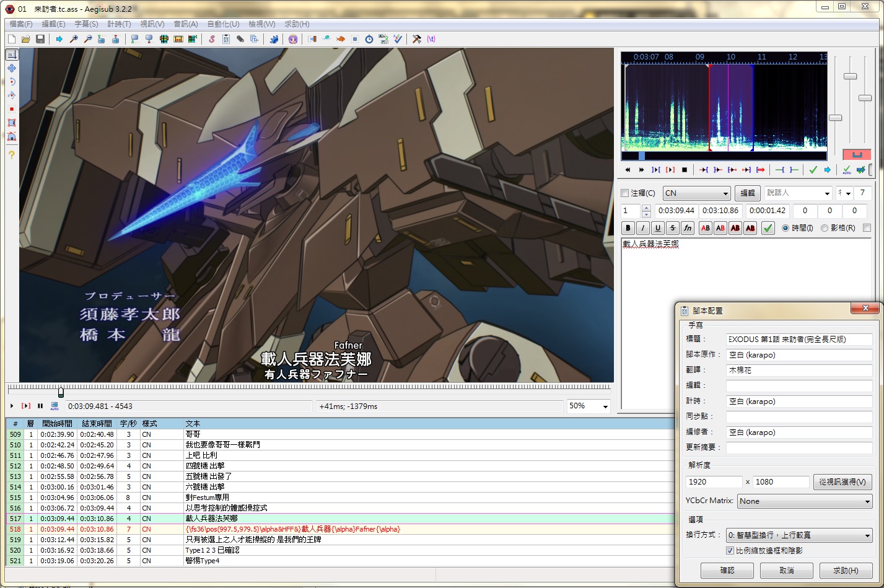Open the effect dropdown beside actor field
The width and height of the screenshot is (884, 588).
tap(848, 193)
